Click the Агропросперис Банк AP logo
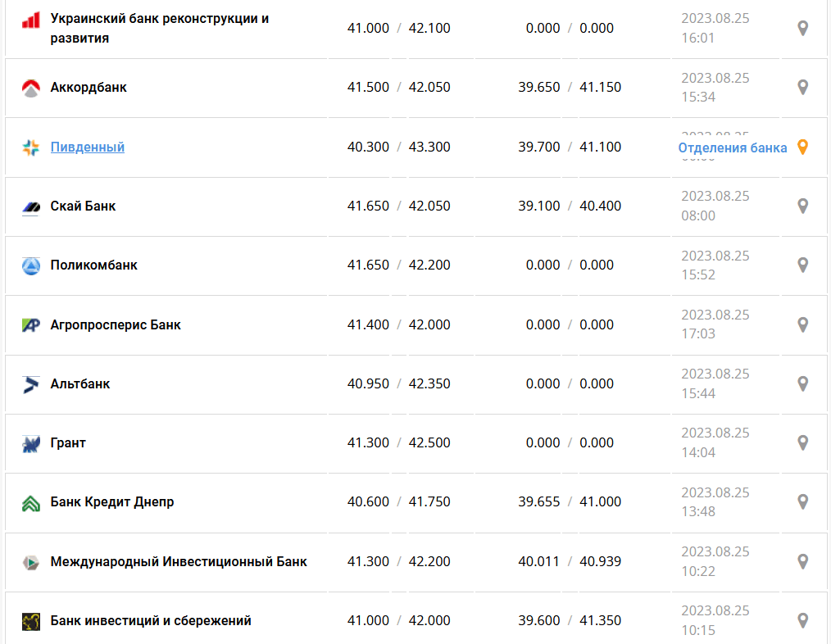The height and width of the screenshot is (644, 831). 31,324
